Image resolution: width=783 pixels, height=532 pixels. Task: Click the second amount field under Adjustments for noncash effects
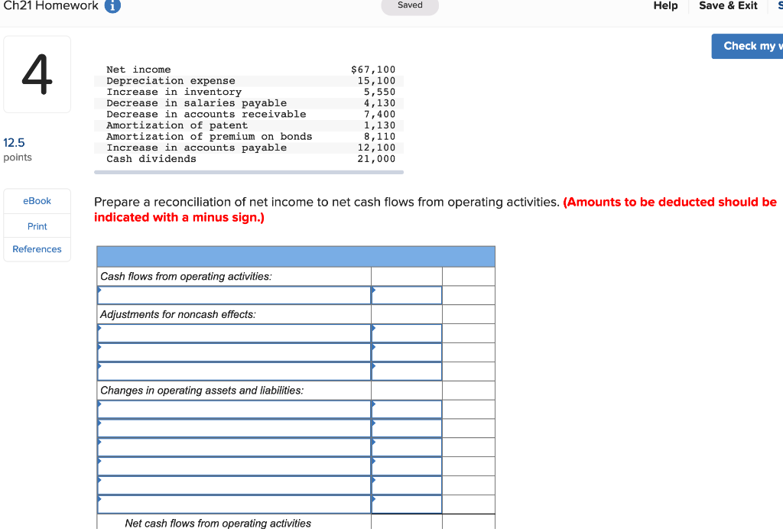coord(407,352)
